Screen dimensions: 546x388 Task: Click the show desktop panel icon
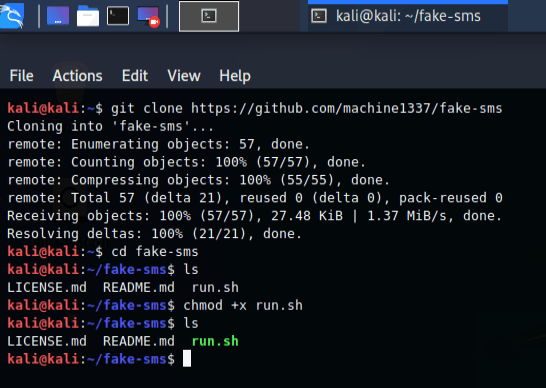pos(58,16)
